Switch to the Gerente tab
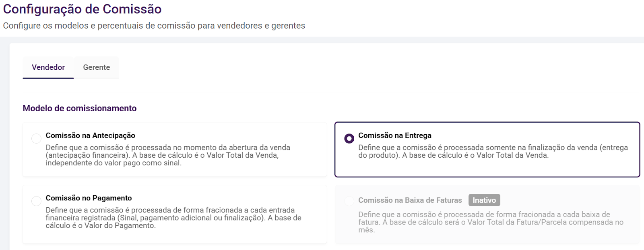This screenshot has width=644, height=250. [x=96, y=67]
